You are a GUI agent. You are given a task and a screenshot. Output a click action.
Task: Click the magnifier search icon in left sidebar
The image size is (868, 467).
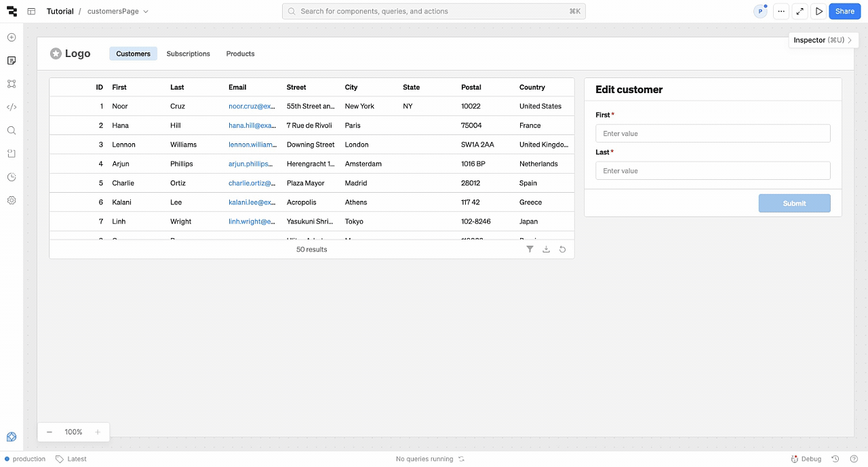[12, 130]
